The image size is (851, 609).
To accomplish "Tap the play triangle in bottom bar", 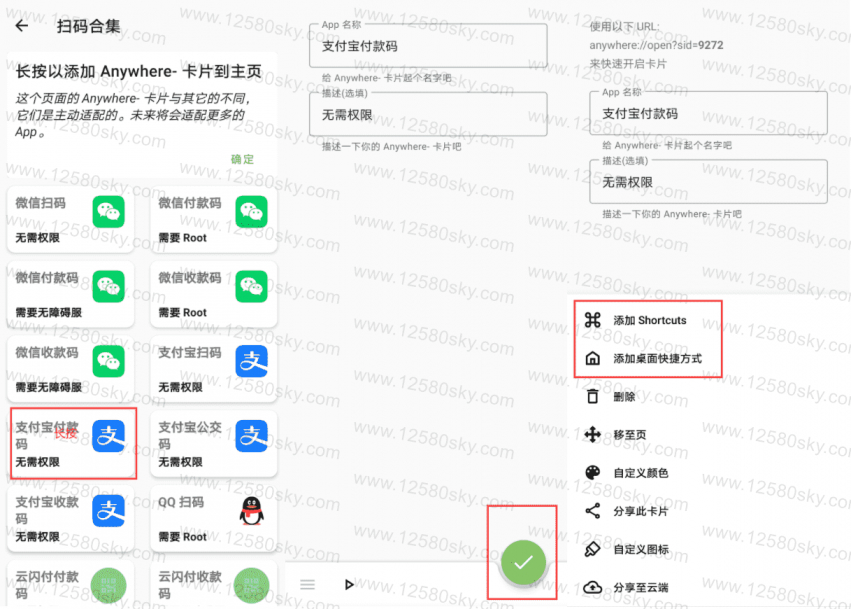I will pos(350,584).
